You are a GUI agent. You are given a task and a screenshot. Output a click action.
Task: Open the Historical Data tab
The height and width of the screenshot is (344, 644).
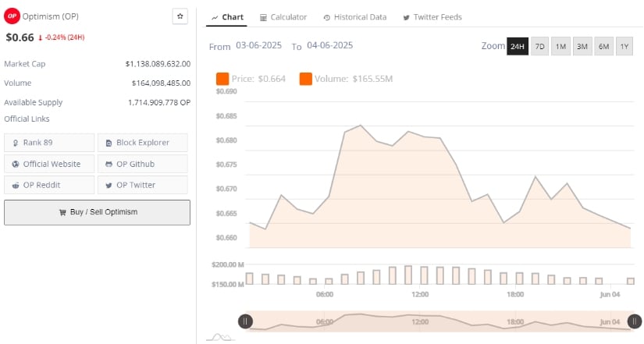point(355,17)
